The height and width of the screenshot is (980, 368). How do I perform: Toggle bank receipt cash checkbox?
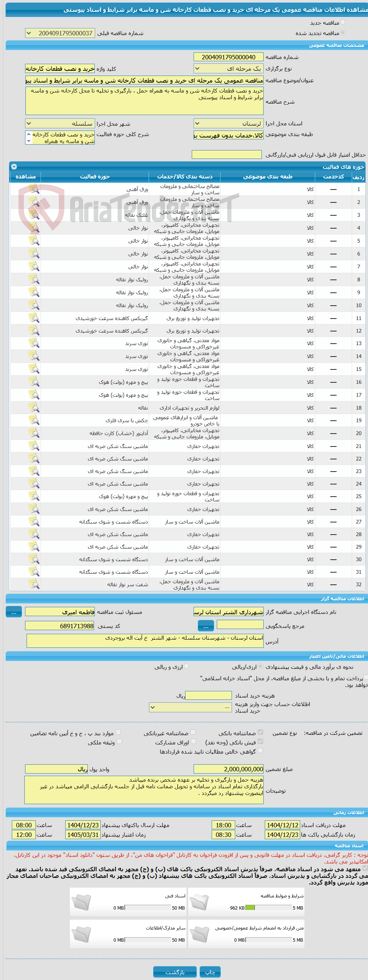tap(260, 741)
